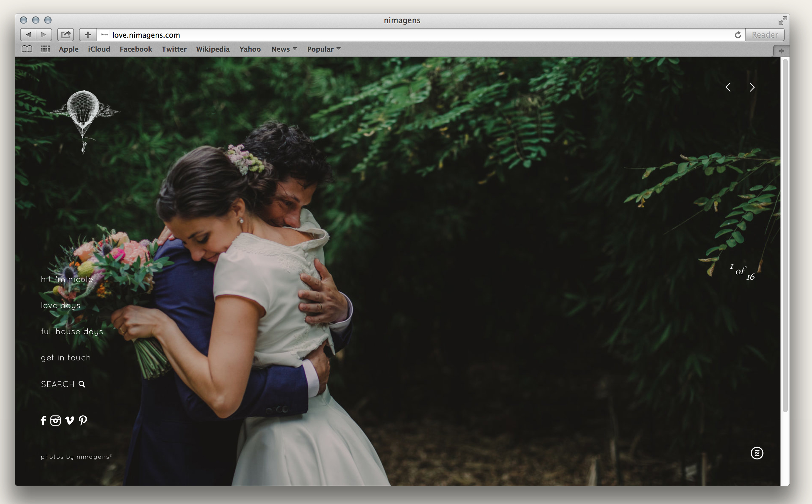
Task: Open the 'full house days' menu item
Action: [72, 331]
